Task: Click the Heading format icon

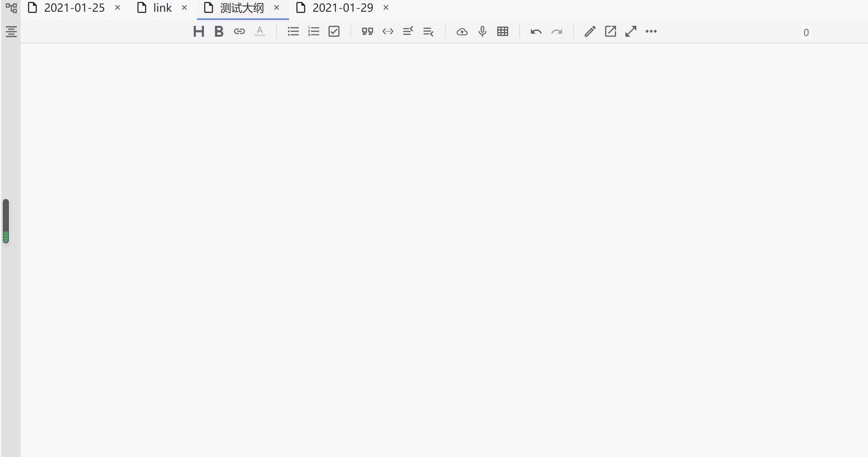Action: 198,32
